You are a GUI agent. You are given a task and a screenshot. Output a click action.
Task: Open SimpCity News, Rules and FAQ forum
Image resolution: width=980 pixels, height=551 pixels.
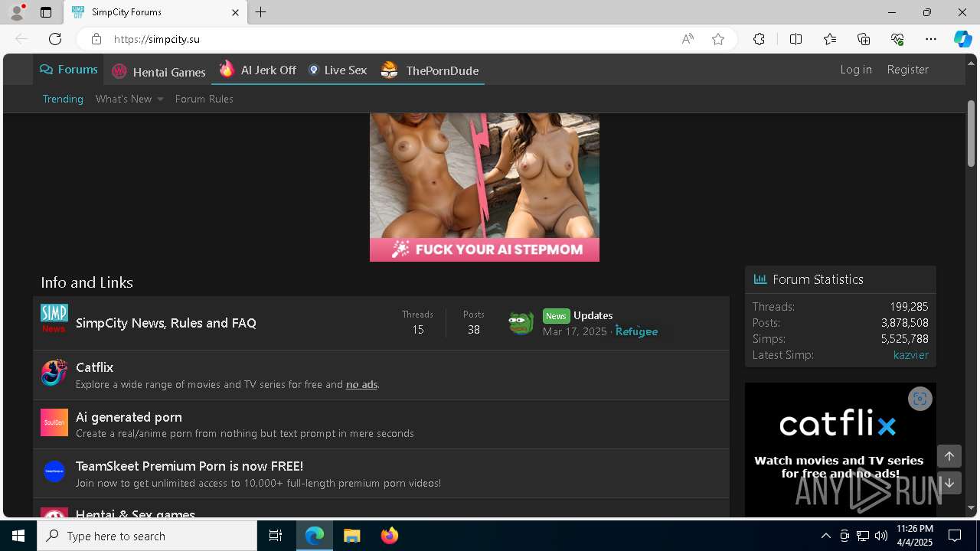point(166,323)
